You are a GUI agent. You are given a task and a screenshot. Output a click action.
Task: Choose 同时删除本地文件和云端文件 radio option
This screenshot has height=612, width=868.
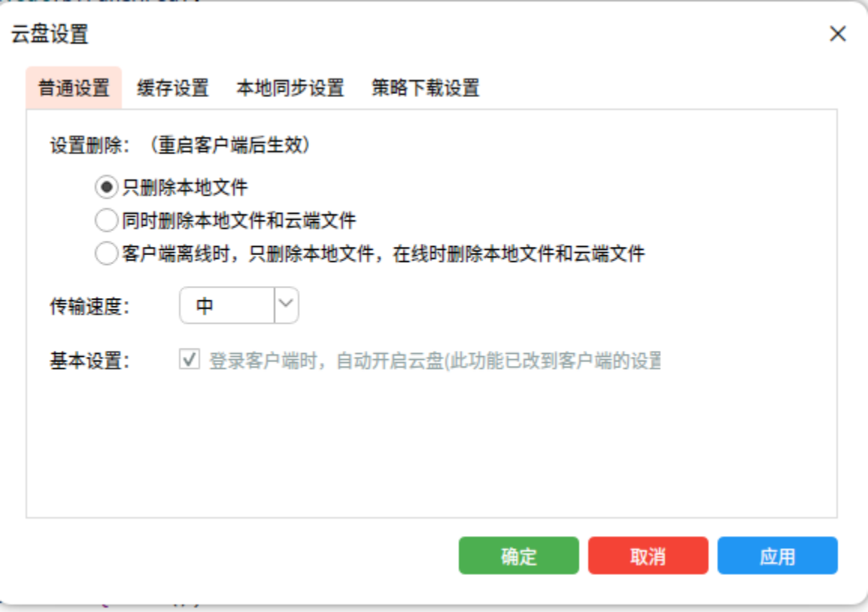[x=107, y=221]
